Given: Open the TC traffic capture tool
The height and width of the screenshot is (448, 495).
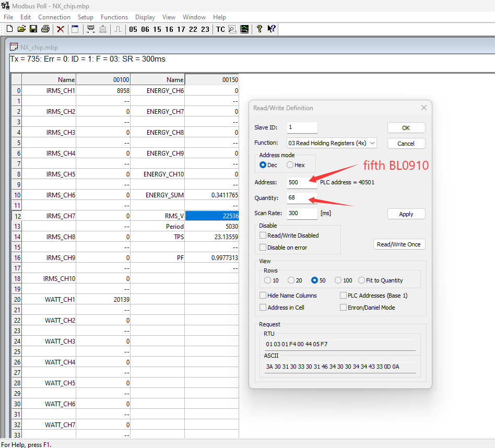Looking at the screenshot, I should [220, 29].
